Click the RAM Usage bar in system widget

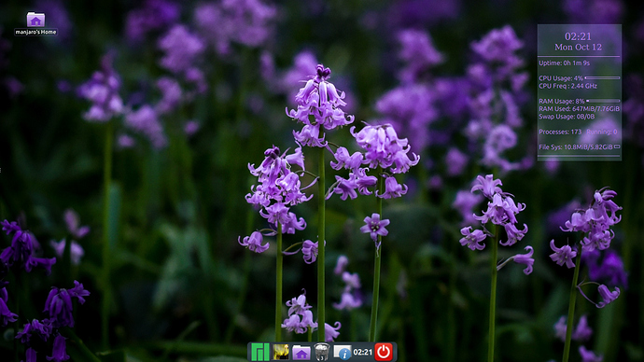(603, 101)
